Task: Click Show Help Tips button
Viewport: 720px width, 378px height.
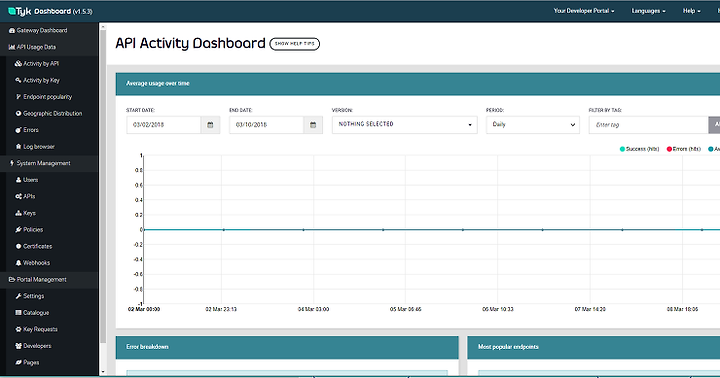Action: pyautogui.click(x=294, y=44)
